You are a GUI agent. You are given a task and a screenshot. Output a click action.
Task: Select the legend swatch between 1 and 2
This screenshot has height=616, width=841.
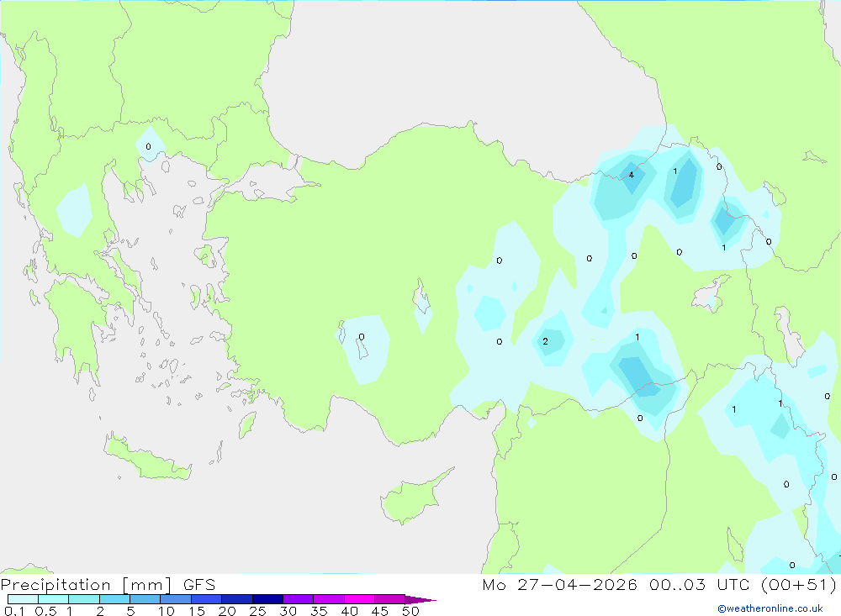click(x=84, y=599)
